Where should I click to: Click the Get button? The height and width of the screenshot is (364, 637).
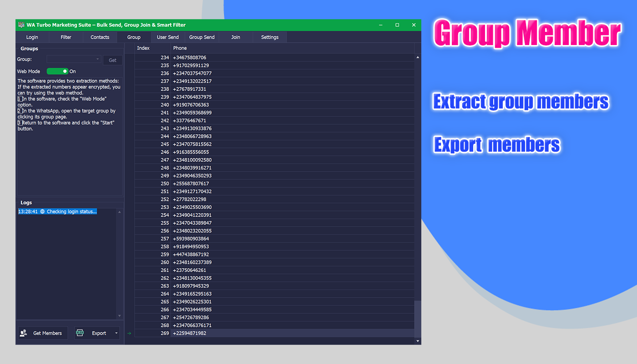[x=112, y=60]
